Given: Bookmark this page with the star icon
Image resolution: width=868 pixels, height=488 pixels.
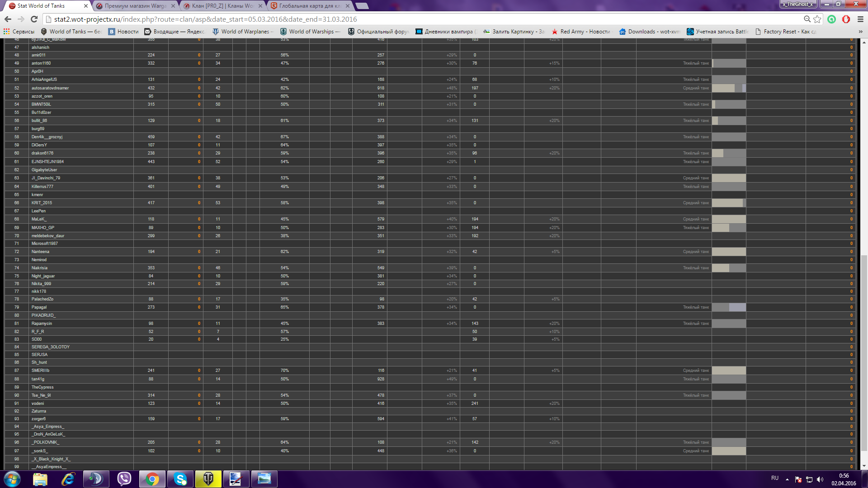Looking at the screenshot, I should [817, 19].
